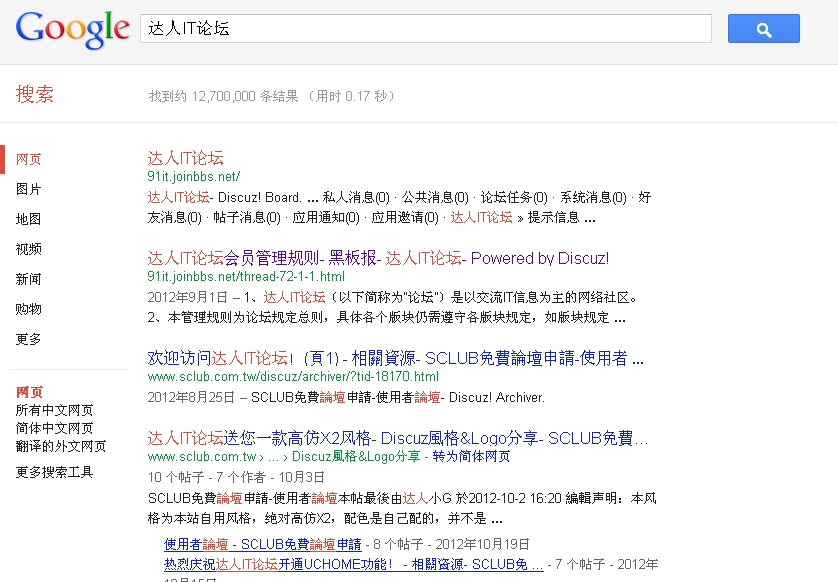838x582 pixels.
Task: Click URL www.sclub.com.tw/discuz/archiver/?tid-18170.html
Action: click(293, 377)
